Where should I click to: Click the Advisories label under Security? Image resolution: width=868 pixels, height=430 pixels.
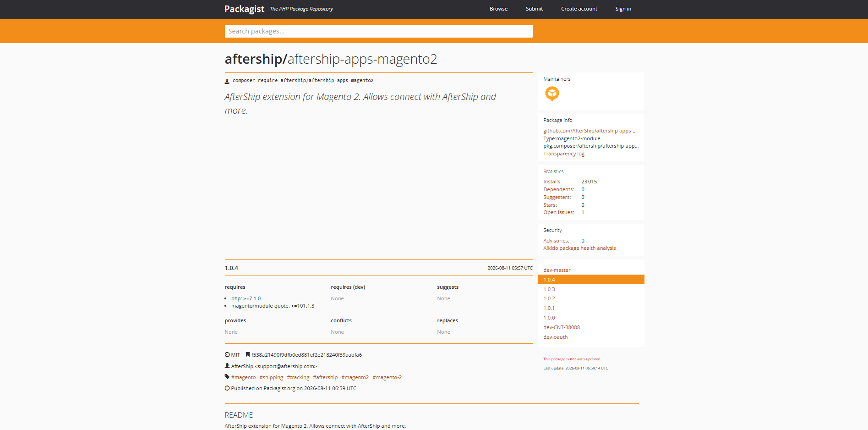click(x=556, y=241)
